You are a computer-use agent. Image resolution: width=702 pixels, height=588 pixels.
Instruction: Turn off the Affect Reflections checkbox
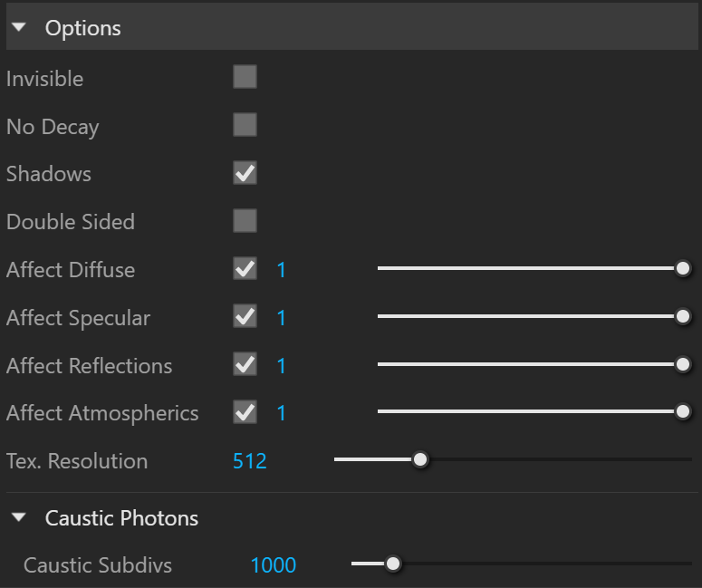(x=245, y=364)
